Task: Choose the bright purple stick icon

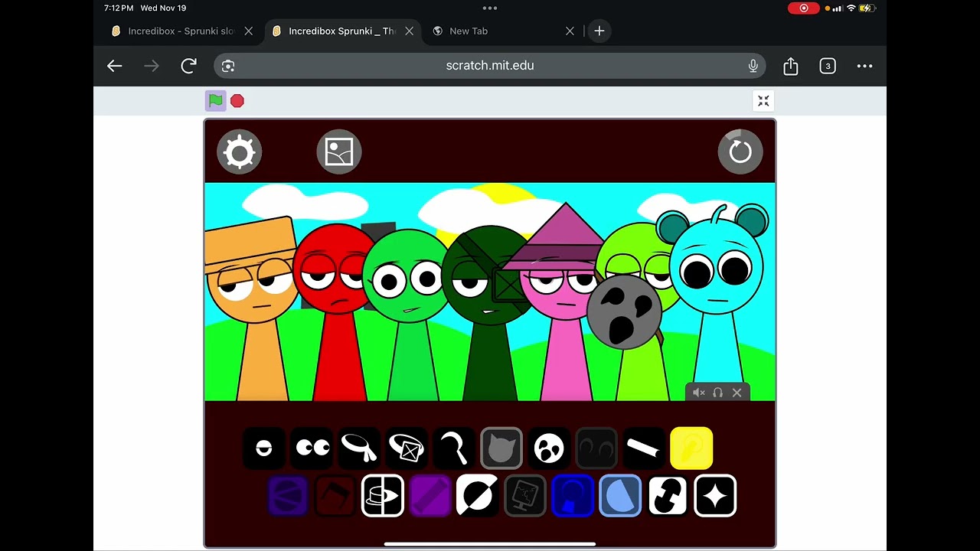Action: 430,496
